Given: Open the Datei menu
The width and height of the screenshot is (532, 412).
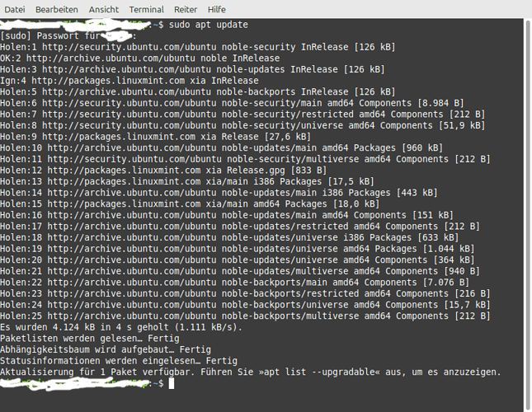Looking at the screenshot, I should click(15, 10).
